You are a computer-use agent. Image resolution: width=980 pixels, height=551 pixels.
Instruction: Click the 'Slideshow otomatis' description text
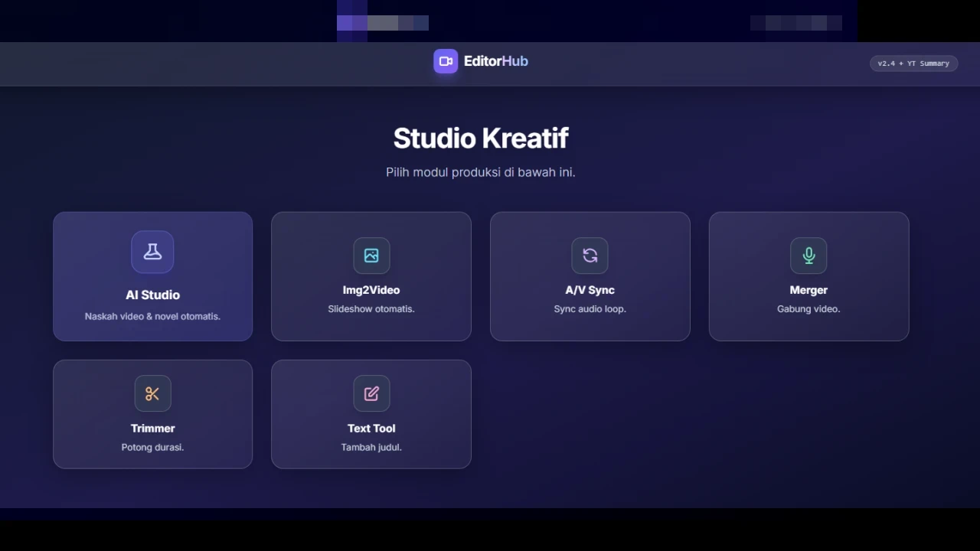point(371,308)
